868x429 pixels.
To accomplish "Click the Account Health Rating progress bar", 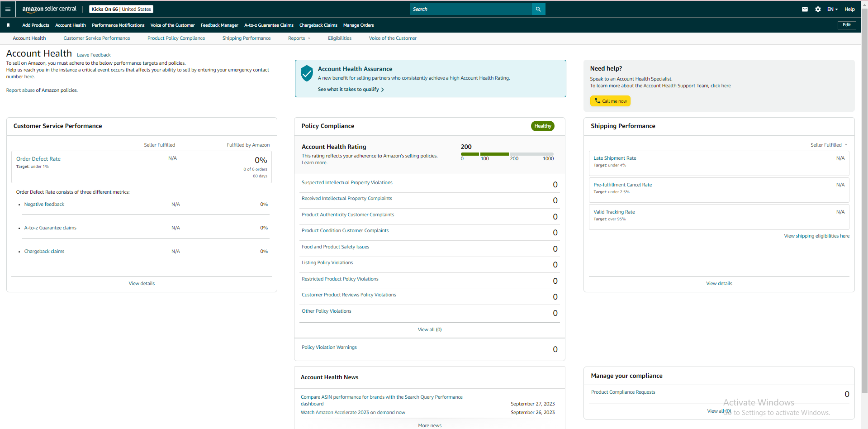I will click(x=507, y=154).
